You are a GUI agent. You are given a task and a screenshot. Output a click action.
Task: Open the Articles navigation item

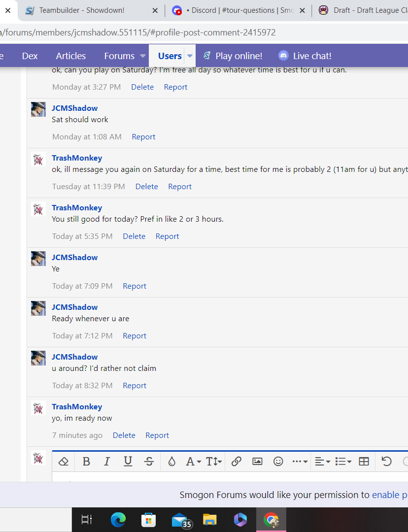[x=71, y=56]
